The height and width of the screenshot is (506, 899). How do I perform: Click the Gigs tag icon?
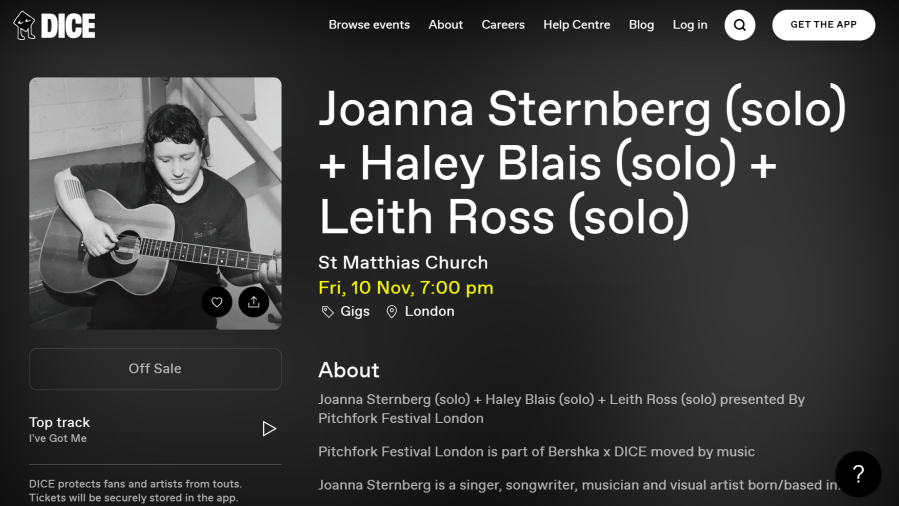pyautogui.click(x=327, y=312)
